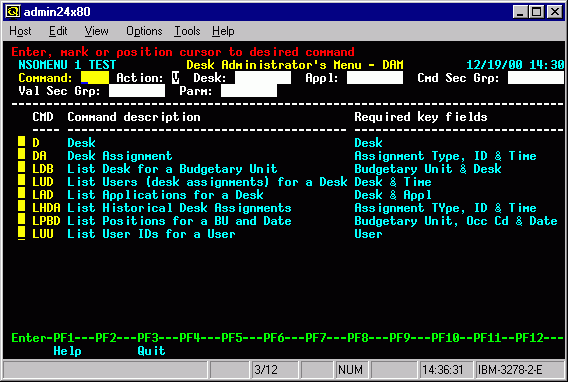The width and height of the screenshot is (568, 382).
Task: Open the Options menu
Action: (x=144, y=31)
